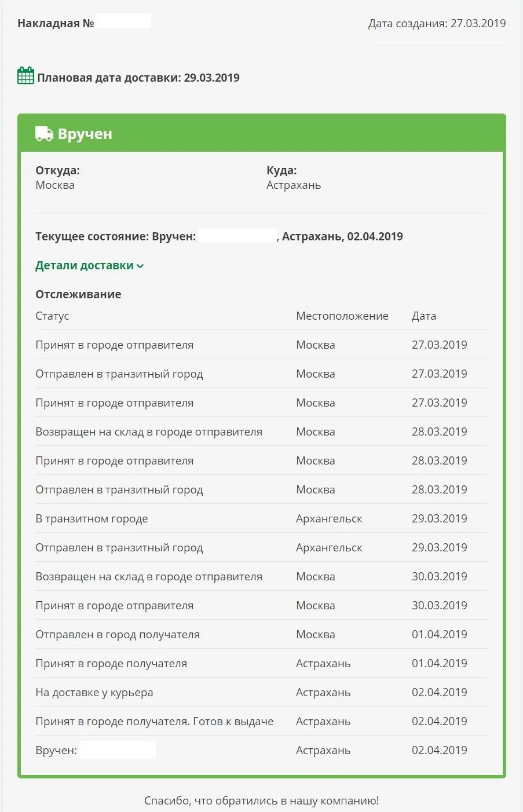Expand the Детали доставки section

pyautogui.click(x=90, y=265)
